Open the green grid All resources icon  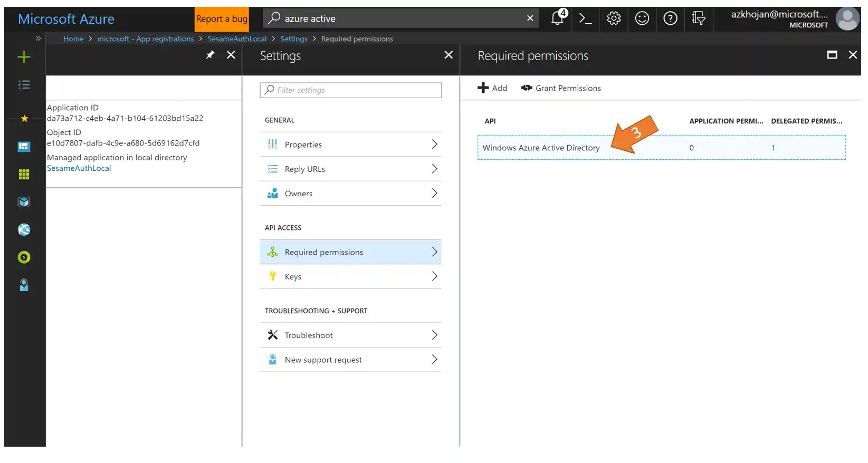(24, 175)
